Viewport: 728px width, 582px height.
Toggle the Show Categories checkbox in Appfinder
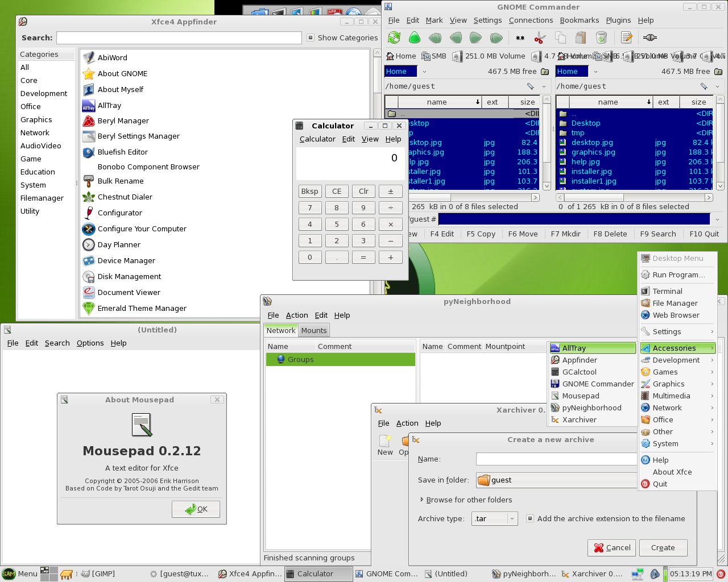pos(311,38)
